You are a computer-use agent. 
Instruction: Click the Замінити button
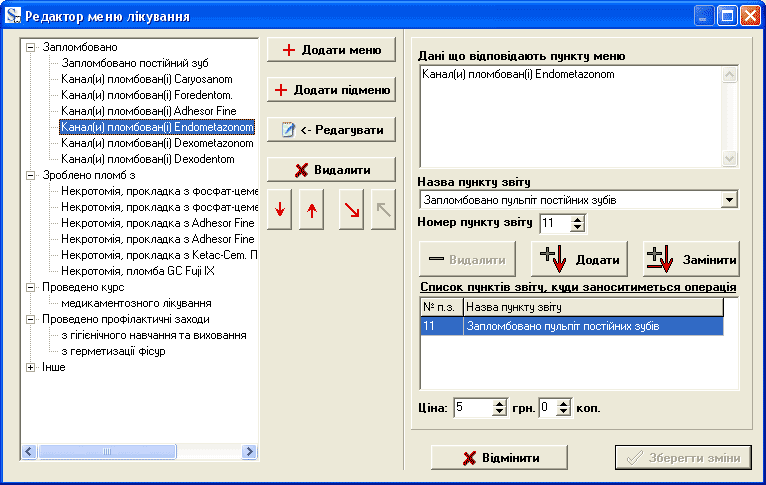(x=691, y=259)
